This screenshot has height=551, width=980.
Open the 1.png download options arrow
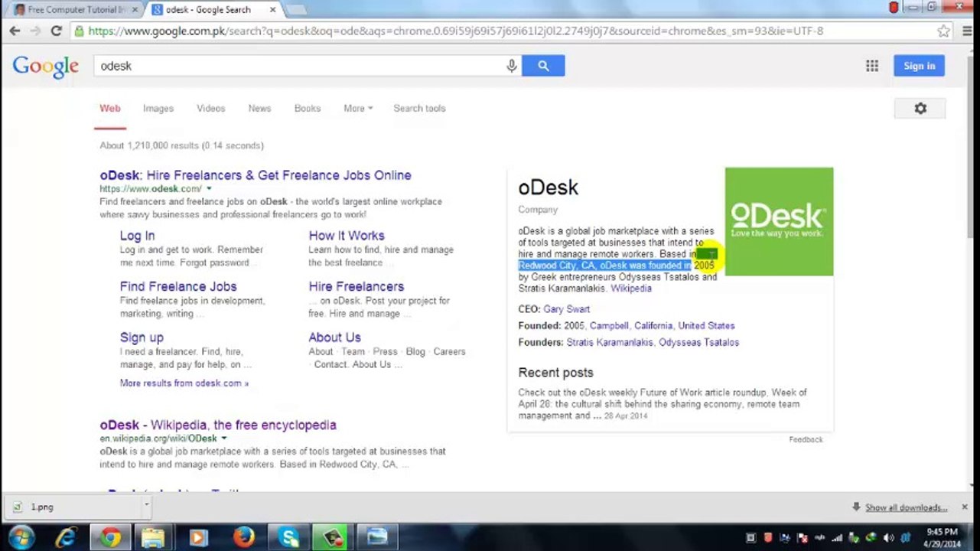[146, 506]
